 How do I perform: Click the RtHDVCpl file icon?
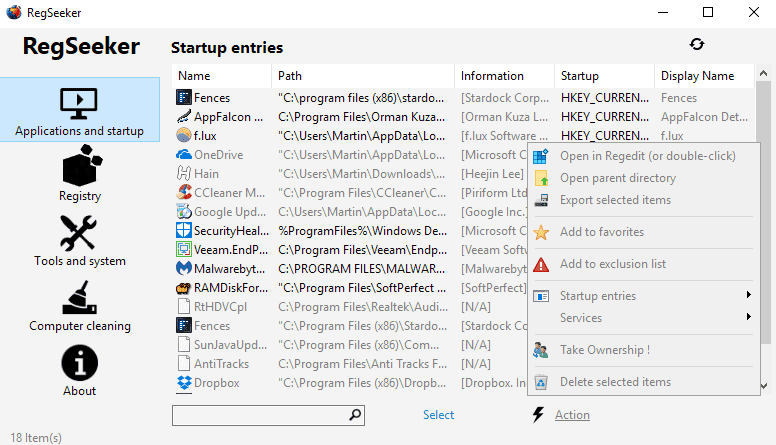click(184, 307)
